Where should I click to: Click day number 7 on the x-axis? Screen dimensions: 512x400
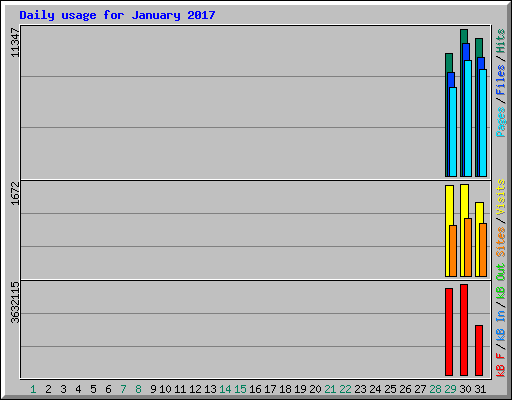coord(123,389)
